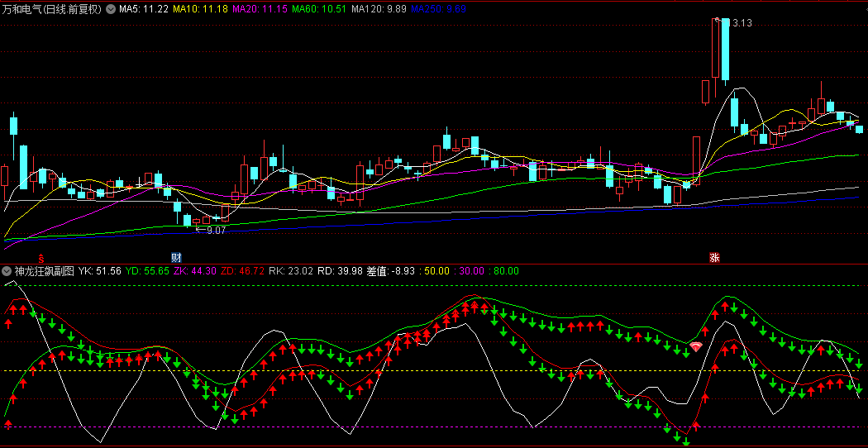Click the red S signal marker

[41, 257]
